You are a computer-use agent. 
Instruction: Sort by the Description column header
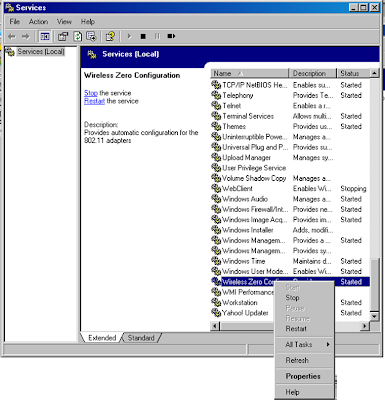point(313,73)
